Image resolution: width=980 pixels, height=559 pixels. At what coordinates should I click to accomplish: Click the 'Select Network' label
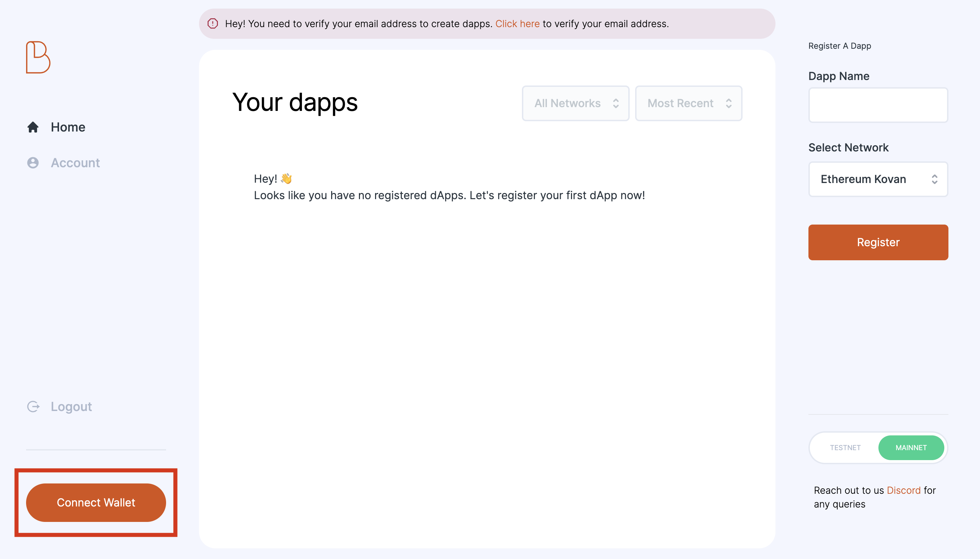pyautogui.click(x=849, y=147)
